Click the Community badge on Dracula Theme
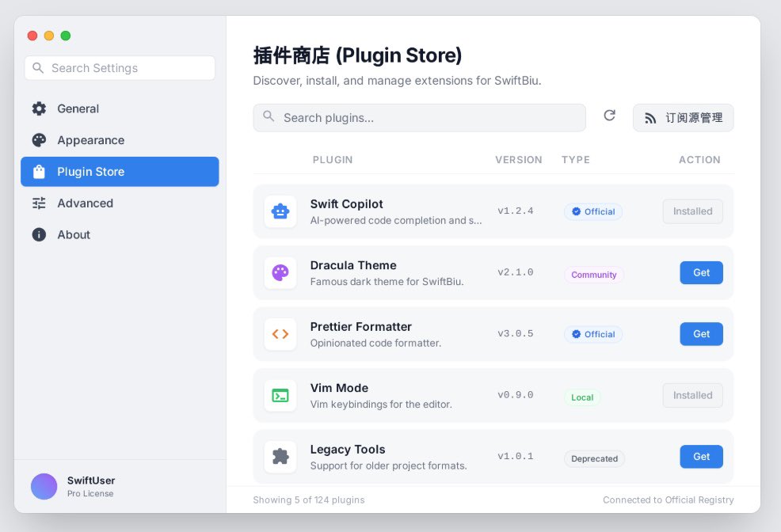 [x=594, y=275]
